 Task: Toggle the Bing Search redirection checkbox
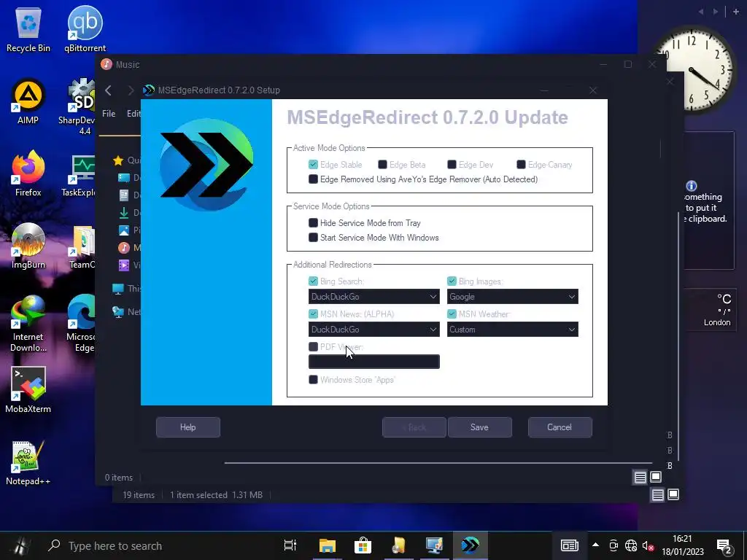click(313, 281)
